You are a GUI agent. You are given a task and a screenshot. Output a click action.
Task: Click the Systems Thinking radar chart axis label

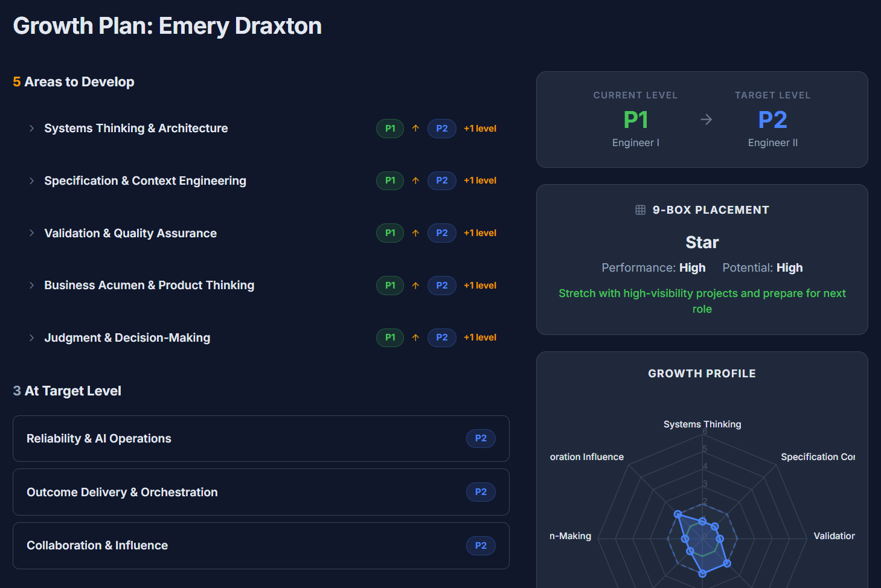(702, 424)
